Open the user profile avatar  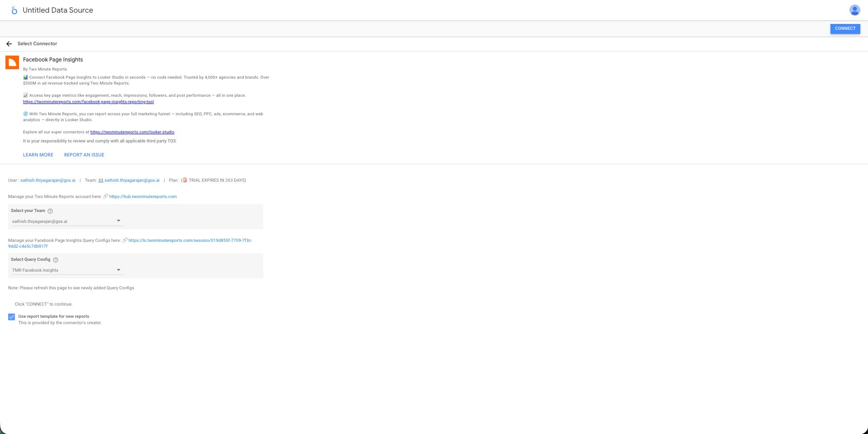click(854, 9)
